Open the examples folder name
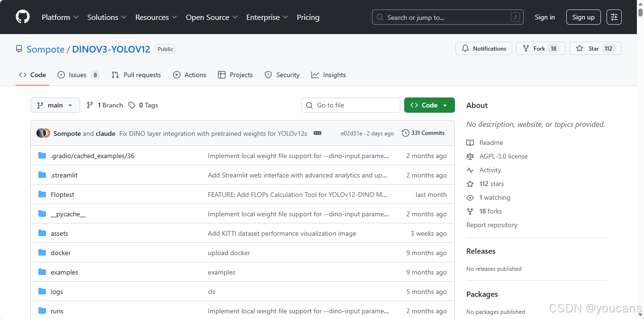This screenshot has height=319, width=644. [64, 272]
